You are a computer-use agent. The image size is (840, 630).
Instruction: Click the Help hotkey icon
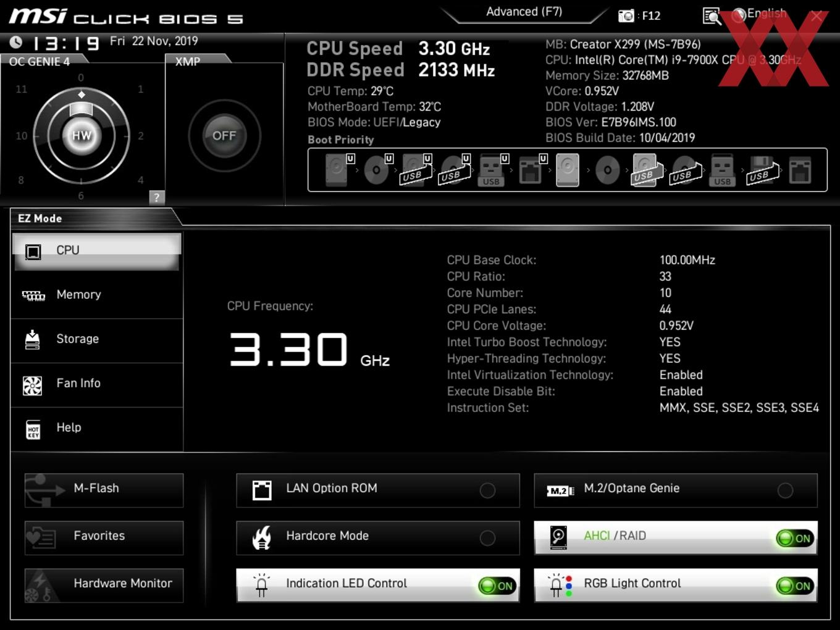tap(33, 429)
